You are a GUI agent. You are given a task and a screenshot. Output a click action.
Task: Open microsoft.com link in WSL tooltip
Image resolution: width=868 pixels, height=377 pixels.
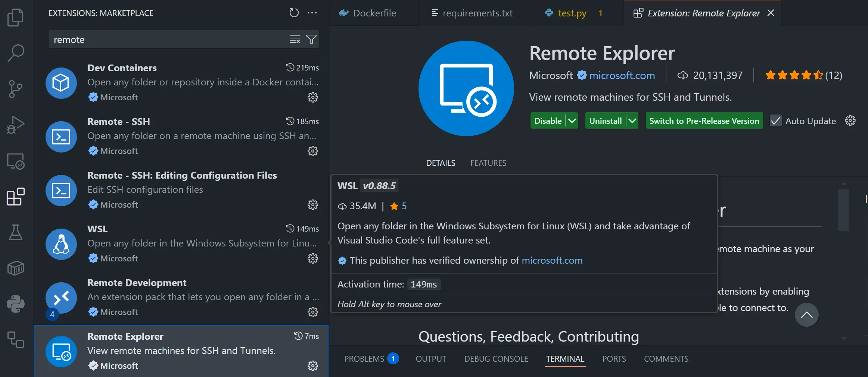552,260
